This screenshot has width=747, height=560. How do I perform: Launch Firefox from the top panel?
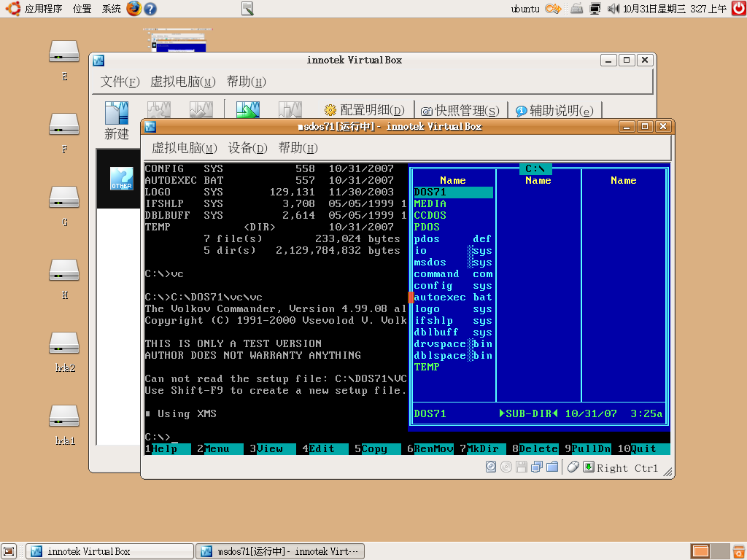[134, 8]
